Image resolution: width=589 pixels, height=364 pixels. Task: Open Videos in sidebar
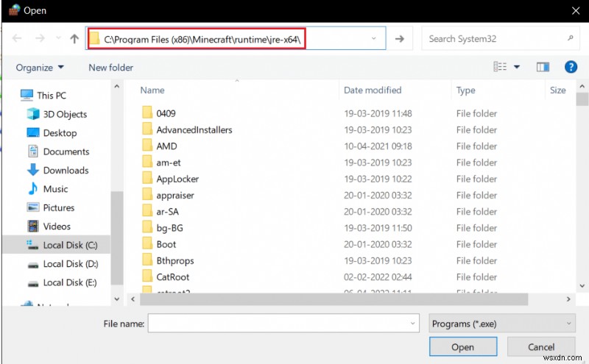[x=57, y=226]
